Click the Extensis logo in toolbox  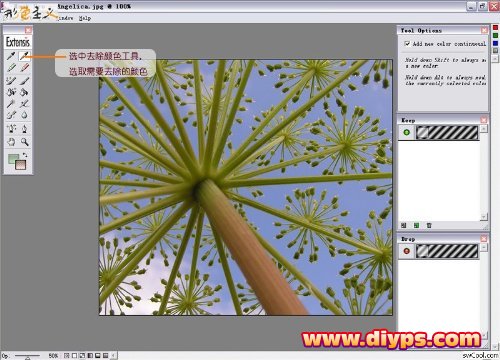pyautogui.click(x=18, y=42)
